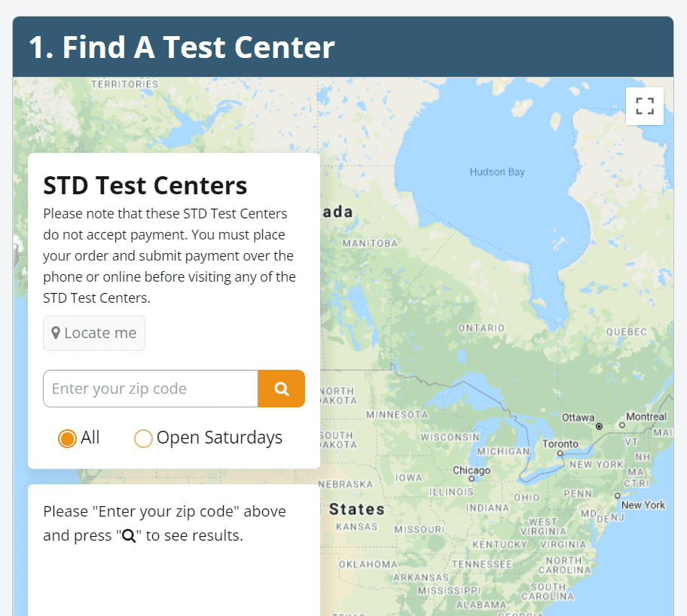The height and width of the screenshot is (616, 687).
Task: Click the location pin in Locate me
Action: (56, 333)
